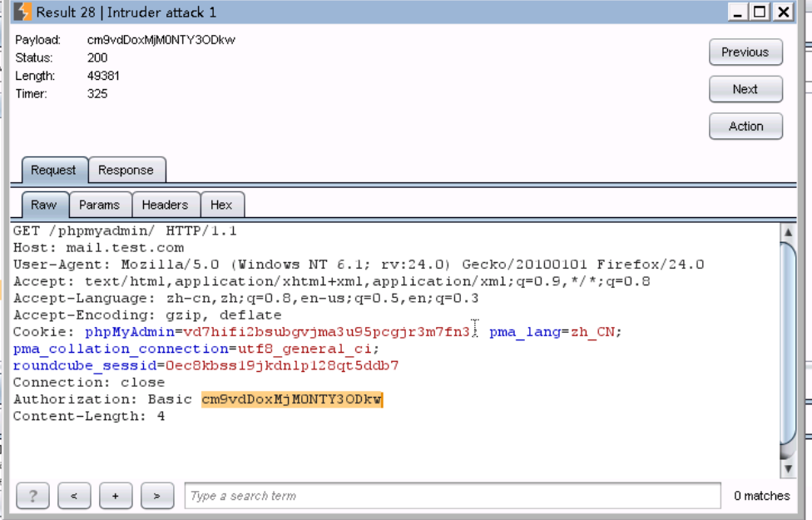Focus the 'Type a search term' field
The height and width of the screenshot is (520, 812).
453,496
